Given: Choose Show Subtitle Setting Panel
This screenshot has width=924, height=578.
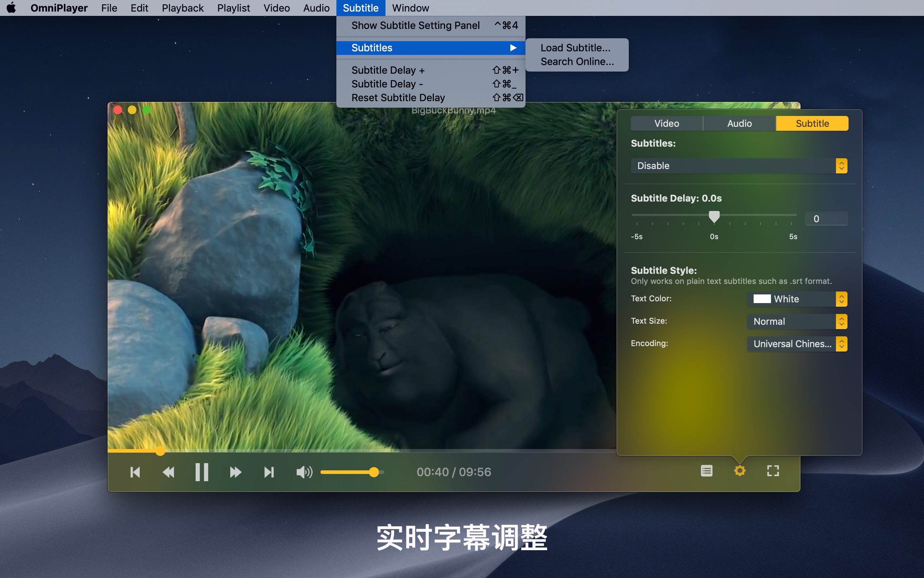Looking at the screenshot, I should (431, 25).
